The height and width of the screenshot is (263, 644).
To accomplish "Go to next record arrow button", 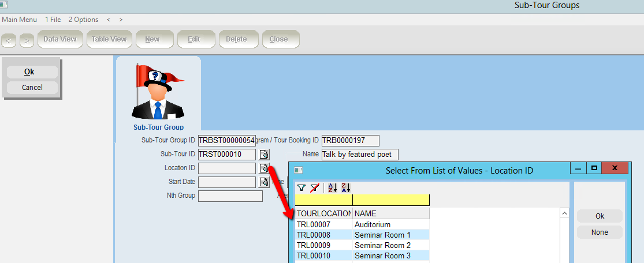I will click(27, 40).
